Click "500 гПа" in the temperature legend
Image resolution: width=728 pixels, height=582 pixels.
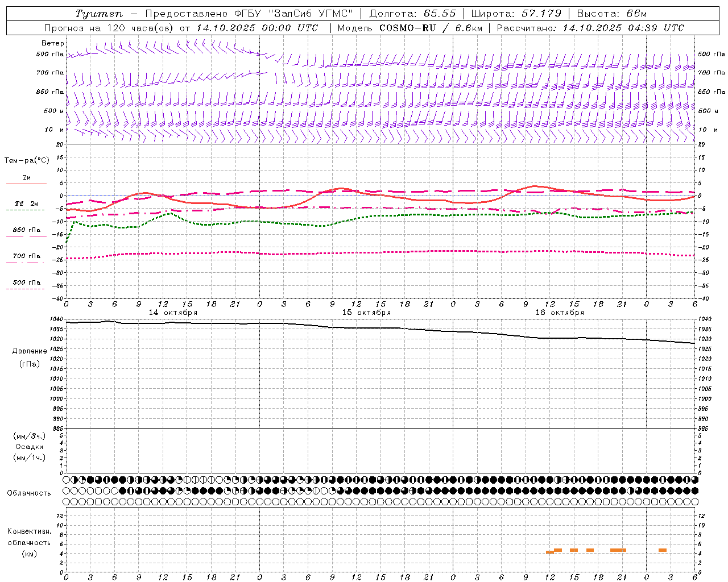click(x=27, y=282)
